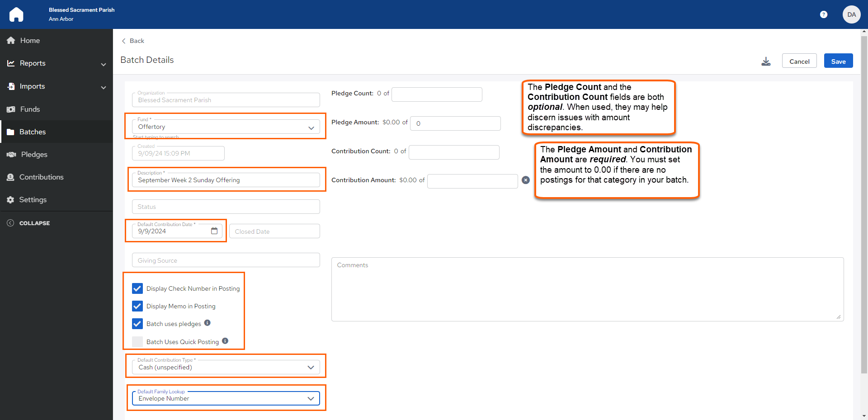This screenshot has width=868, height=420.
Task: Click COLLAPSE label to collapse sidebar
Action: tap(34, 223)
